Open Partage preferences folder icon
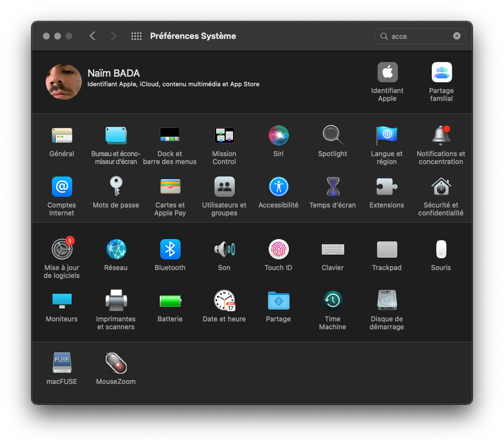This screenshot has height=446, width=504. 278,301
